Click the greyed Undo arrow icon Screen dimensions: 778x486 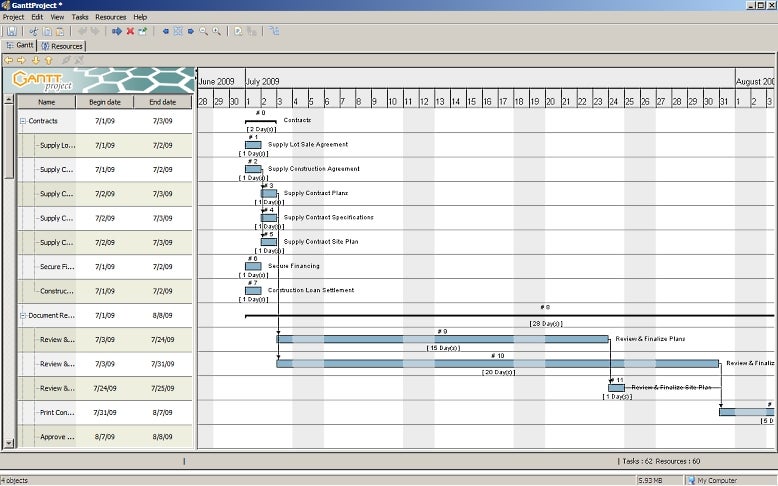pyautogui.click(x=82, y=31)
